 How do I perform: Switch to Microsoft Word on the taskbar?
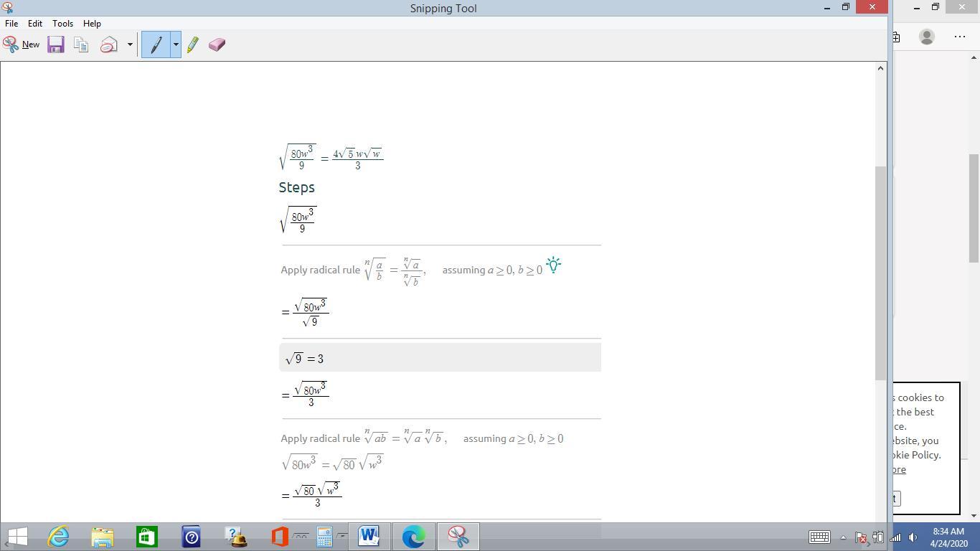coord(369,537)
